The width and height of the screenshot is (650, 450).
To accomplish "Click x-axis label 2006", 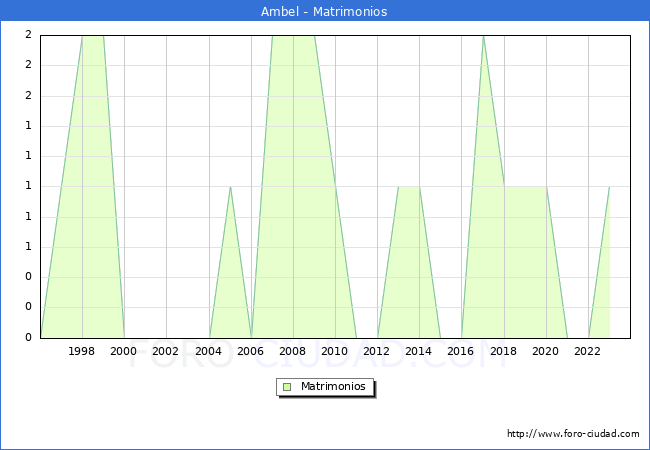I will click(x=250, y=351).
